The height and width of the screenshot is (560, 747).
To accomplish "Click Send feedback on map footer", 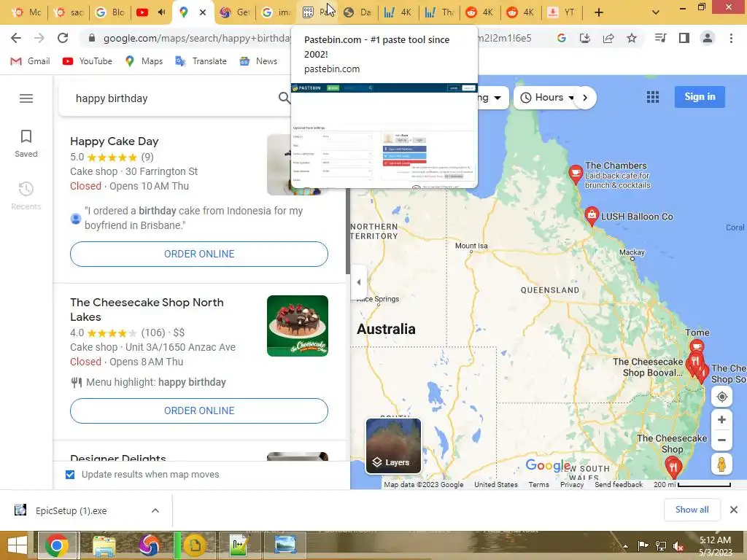I will tap(619, 484).
